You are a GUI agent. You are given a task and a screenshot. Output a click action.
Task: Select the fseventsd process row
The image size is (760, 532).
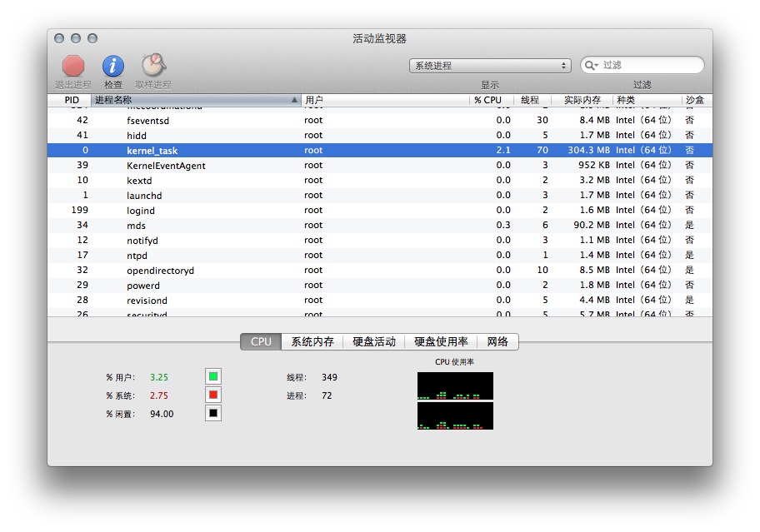(x=380, y=120)
